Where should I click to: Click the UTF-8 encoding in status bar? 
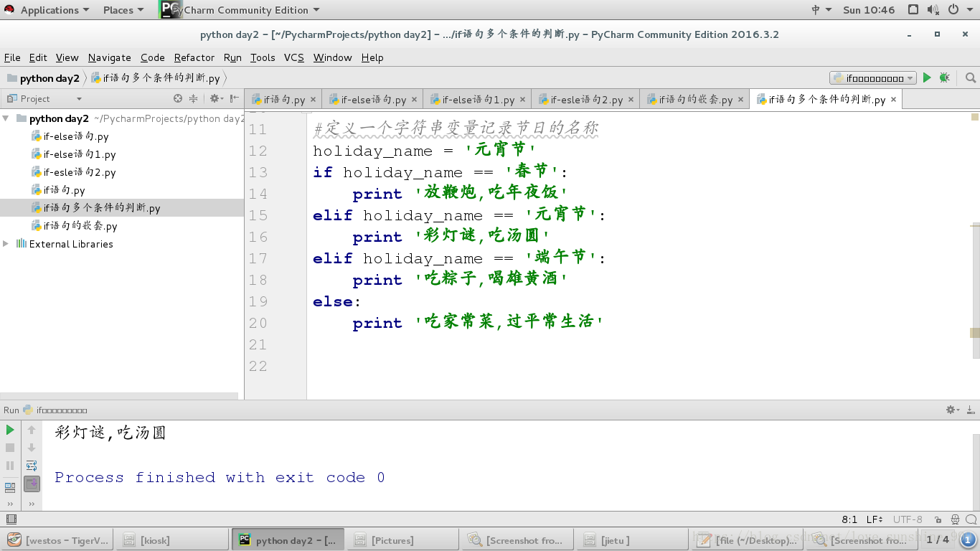(x=908, y=519)
